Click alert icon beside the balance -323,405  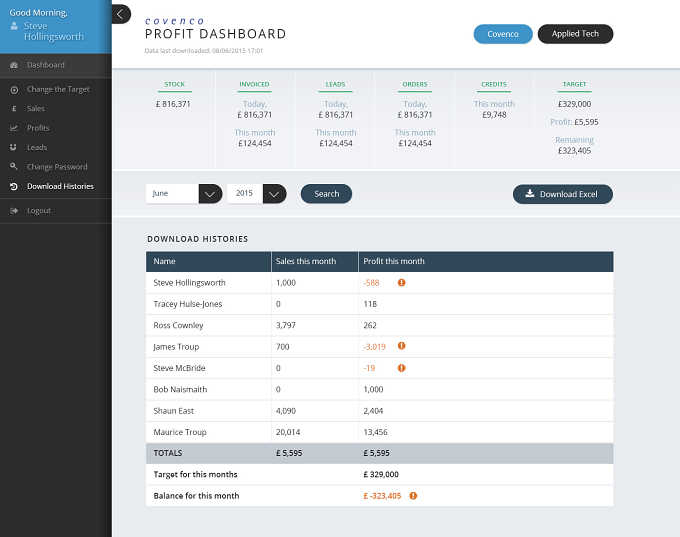coord(413,496)
